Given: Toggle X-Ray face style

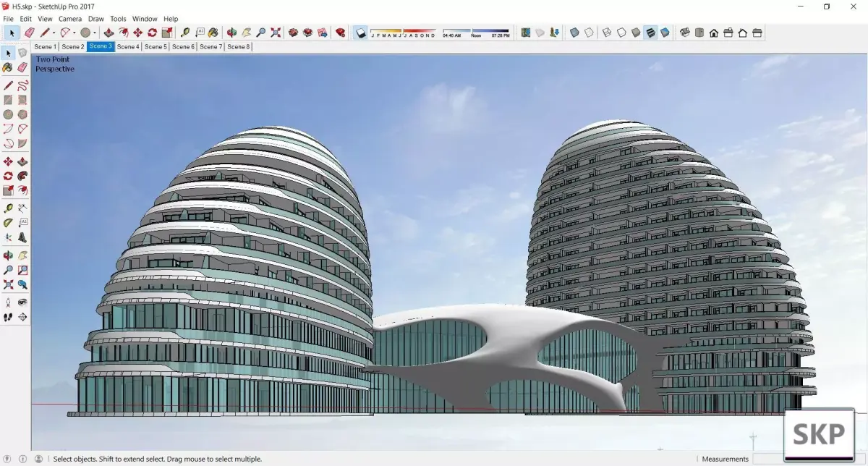Looking at the screenshot, I should (x=574, y=33).
